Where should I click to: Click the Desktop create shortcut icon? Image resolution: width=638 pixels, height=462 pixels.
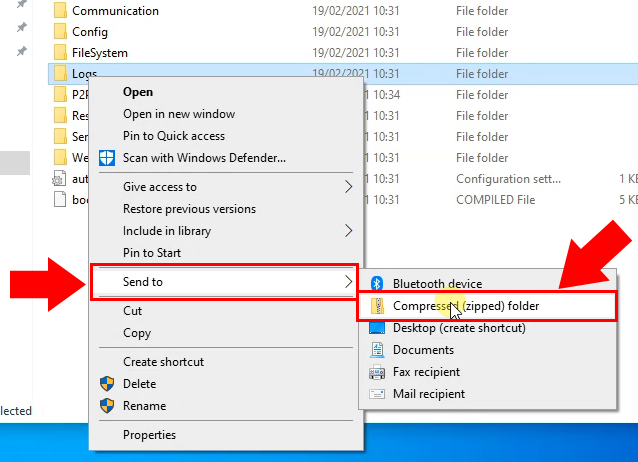377,328
